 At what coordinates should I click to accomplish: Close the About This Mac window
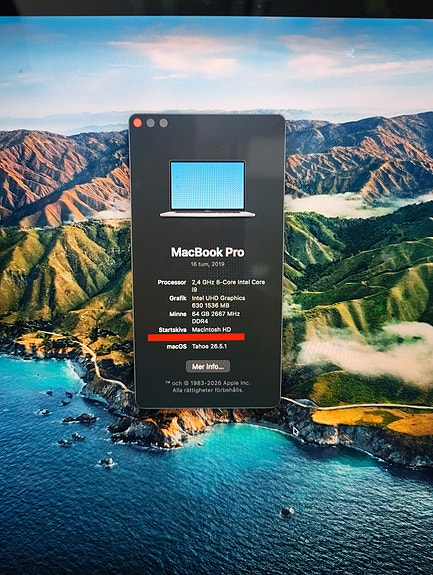(x=137, y=123)
